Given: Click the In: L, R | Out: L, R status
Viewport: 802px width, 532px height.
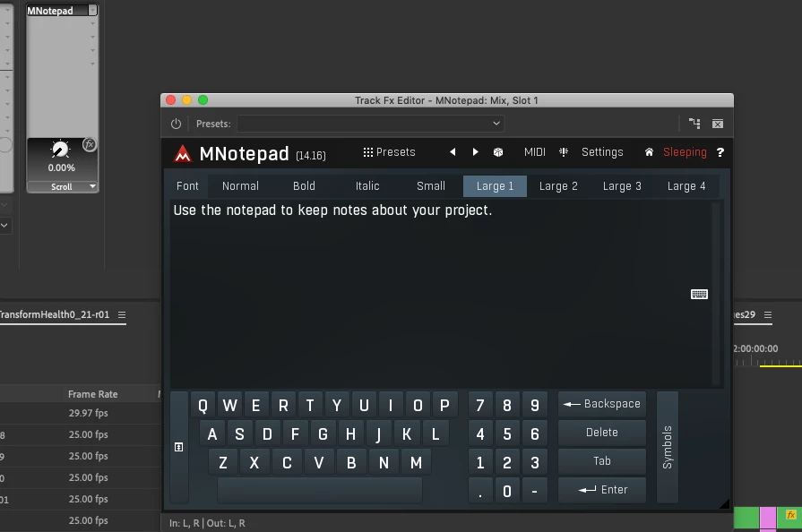Looking at the screenshot, I should tap(207, 523).
